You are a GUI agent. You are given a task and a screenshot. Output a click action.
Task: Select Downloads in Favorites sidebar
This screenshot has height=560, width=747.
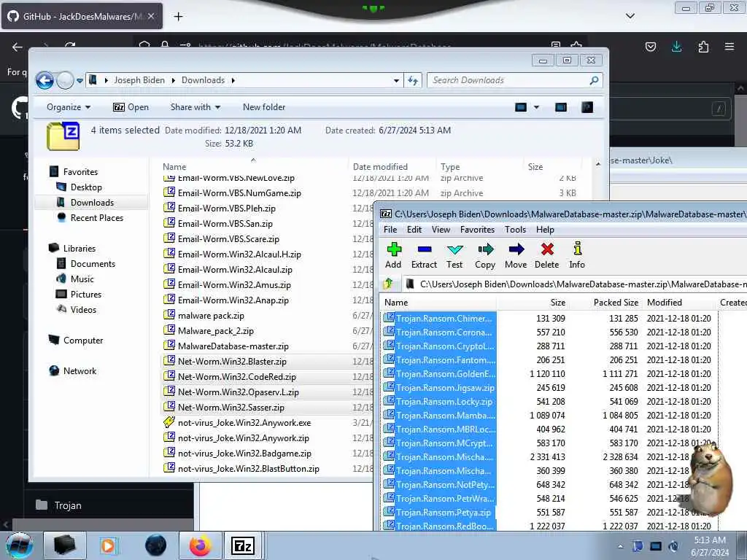point(92,203)
